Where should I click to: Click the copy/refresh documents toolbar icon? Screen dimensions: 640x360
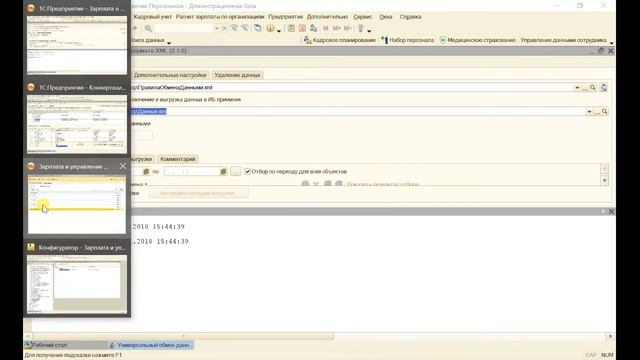258,28
